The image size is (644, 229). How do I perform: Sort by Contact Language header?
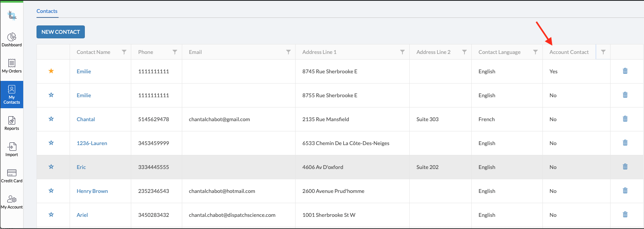coord(499,52)
